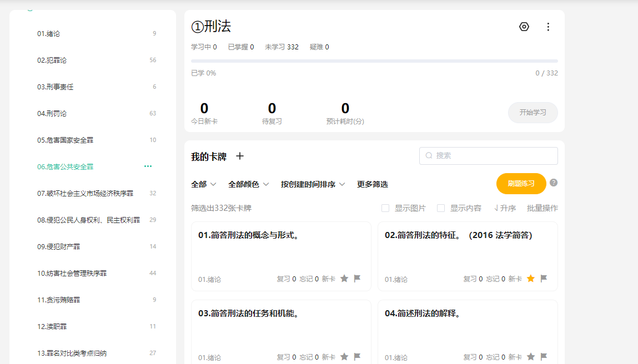Screen dimensions: 638x364
Task: Open card 04.简述刑法的解释。
Action: click(468, 332)
